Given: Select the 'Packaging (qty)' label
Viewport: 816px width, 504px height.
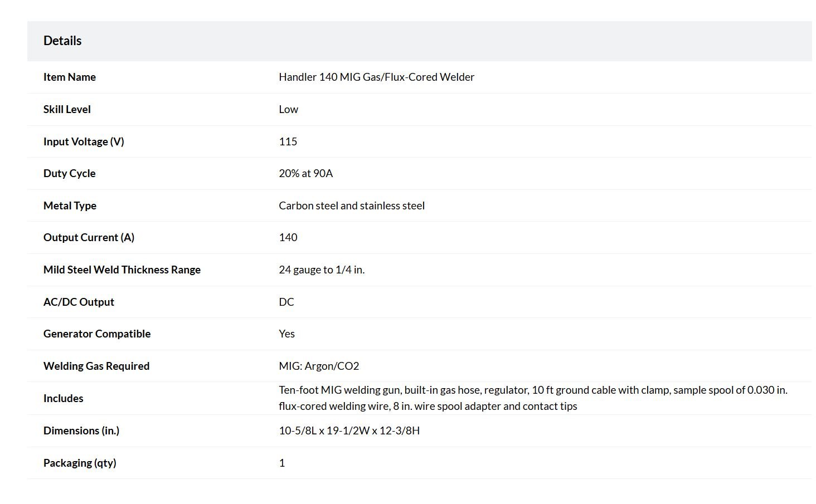Looking at the screenshot, I should [x=80, y=463].
